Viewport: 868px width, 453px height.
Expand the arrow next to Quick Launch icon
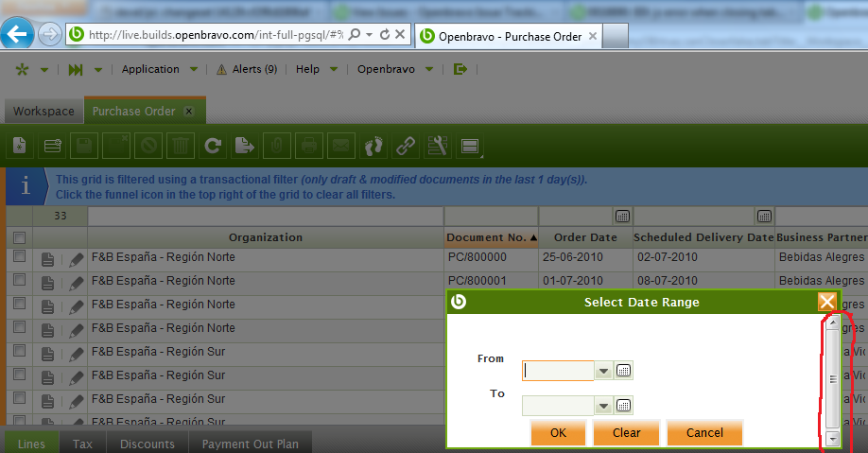98,70
